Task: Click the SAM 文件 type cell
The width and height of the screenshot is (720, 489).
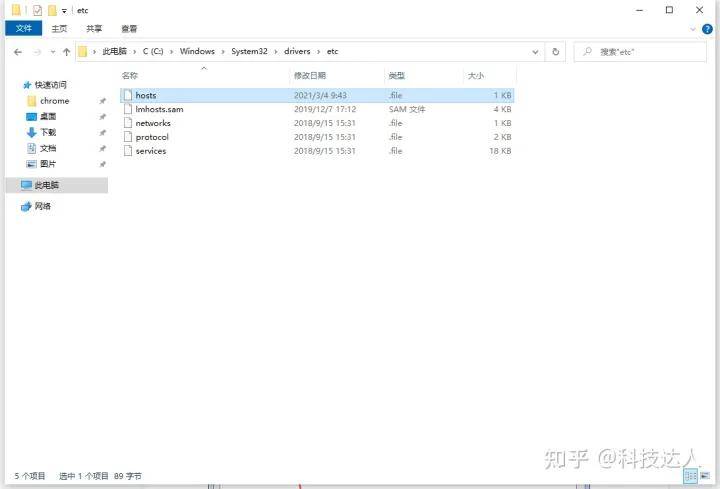Action: pos(407,109)
